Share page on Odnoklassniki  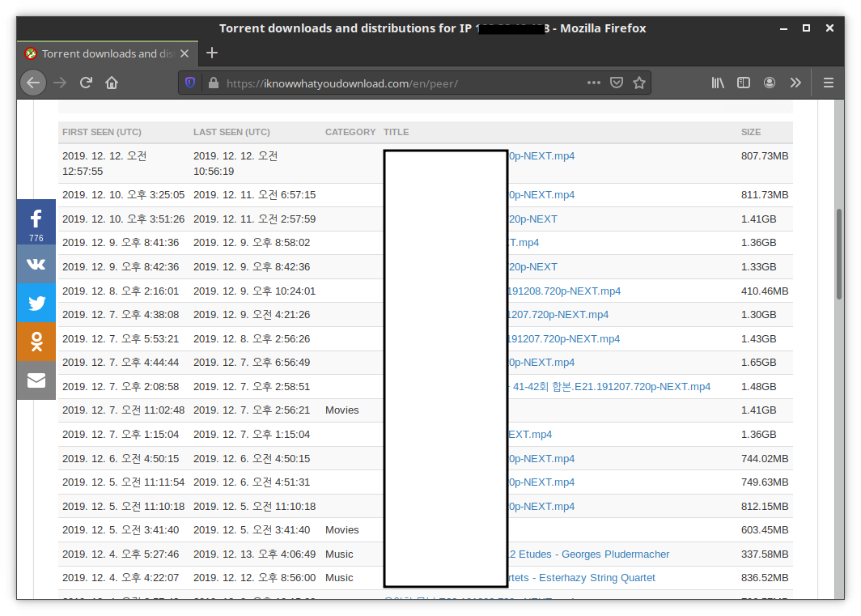(x=36, y=342)
